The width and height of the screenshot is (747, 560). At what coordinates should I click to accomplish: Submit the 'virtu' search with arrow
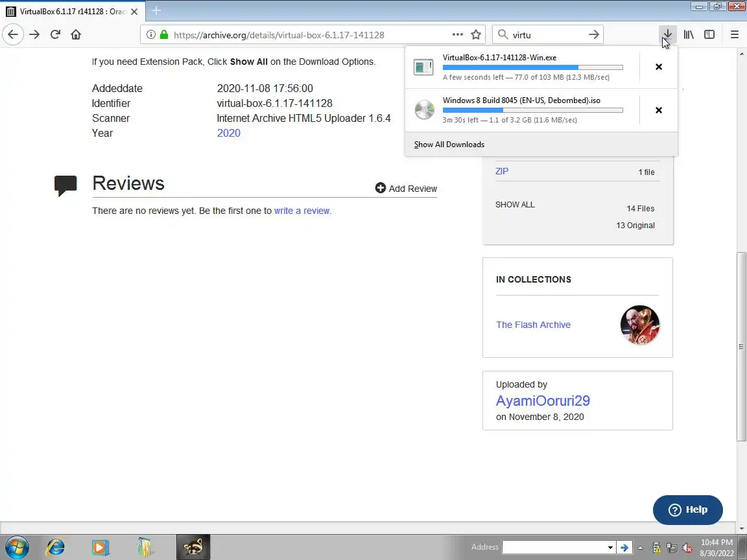coord(593,34)
